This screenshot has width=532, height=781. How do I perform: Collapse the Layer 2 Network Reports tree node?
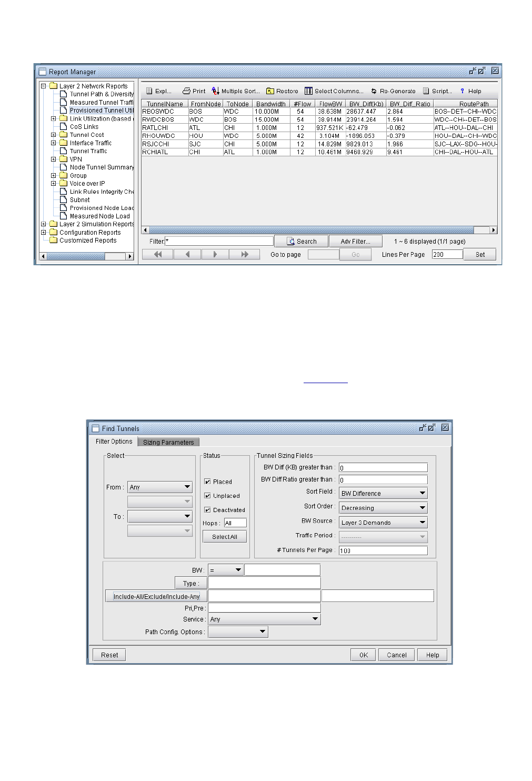point(44,86)
